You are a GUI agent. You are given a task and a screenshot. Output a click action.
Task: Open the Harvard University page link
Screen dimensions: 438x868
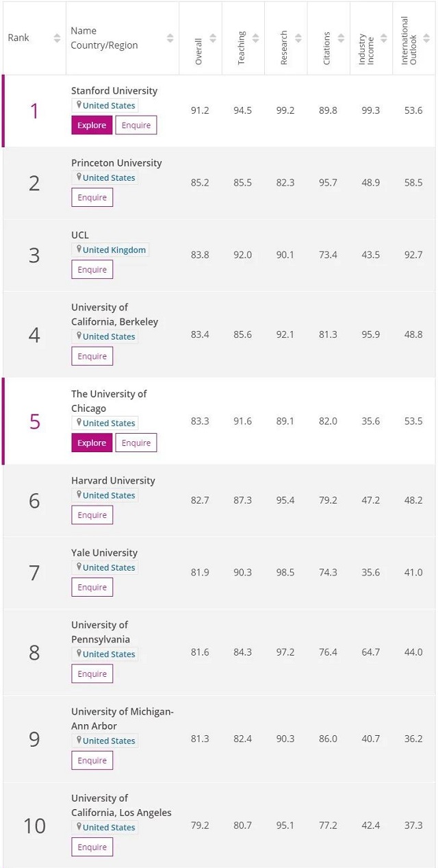pyautogui.click(x=113, y=480)
